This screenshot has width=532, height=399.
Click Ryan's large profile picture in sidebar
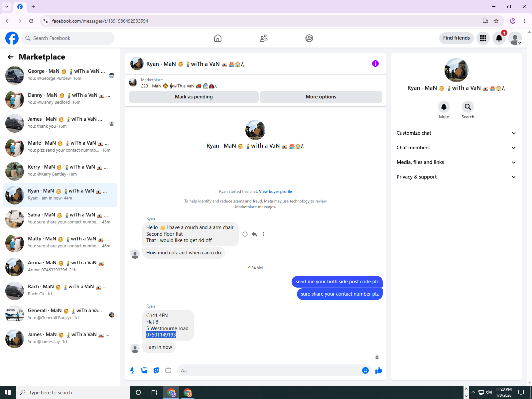pos(457,70)
